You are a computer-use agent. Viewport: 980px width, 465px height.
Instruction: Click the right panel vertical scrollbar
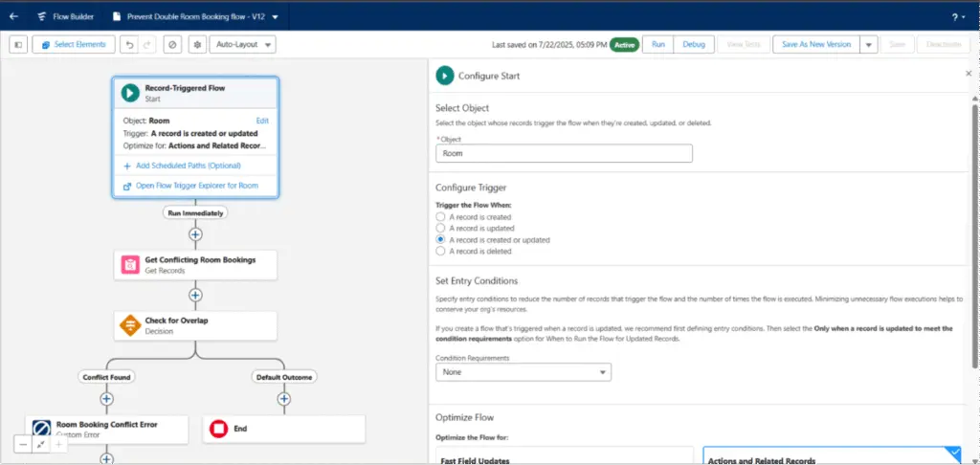pos(975,236)
